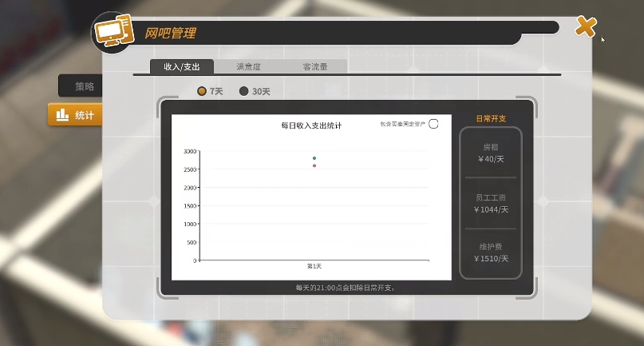Switch to the 收入/支出 tab
Screen dimensions: 644x346
[181, 66]
